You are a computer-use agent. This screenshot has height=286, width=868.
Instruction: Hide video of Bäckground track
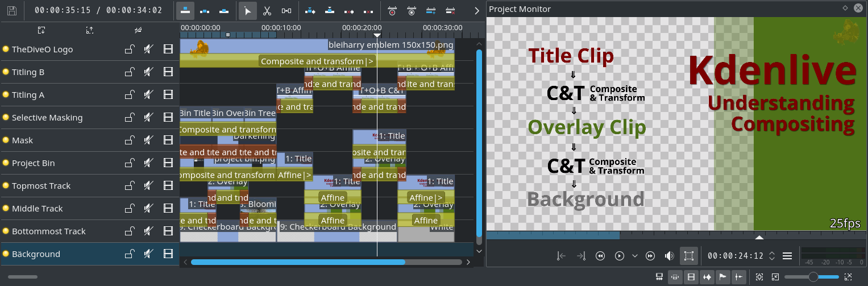coord(168,254)
